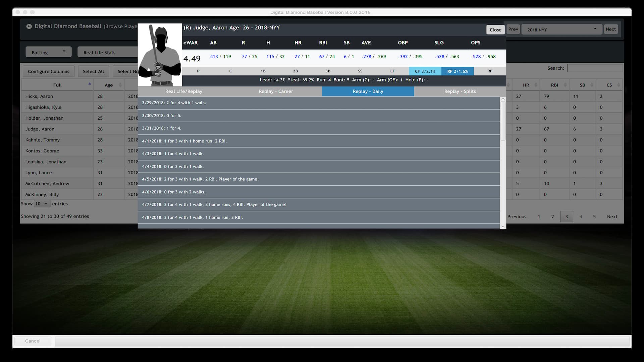Click the back arrow beside Digital Diamond Baseball
The height and width of the screenshot is (362, 644).
pos(29,26)
